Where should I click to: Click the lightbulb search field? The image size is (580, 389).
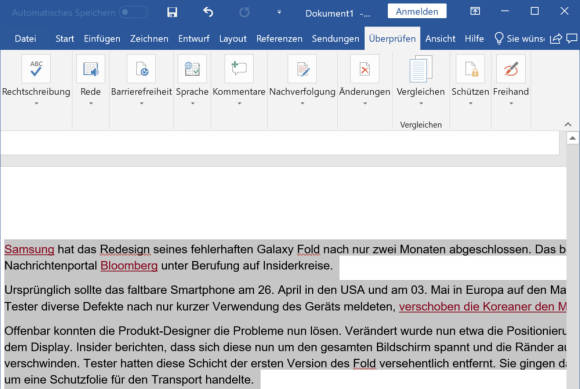[x=519, y=38]
